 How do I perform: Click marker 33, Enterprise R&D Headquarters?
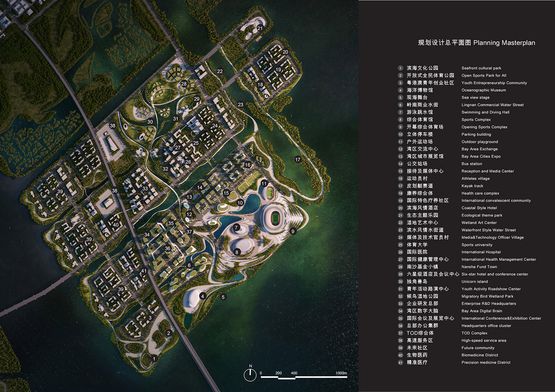point(145,188)
